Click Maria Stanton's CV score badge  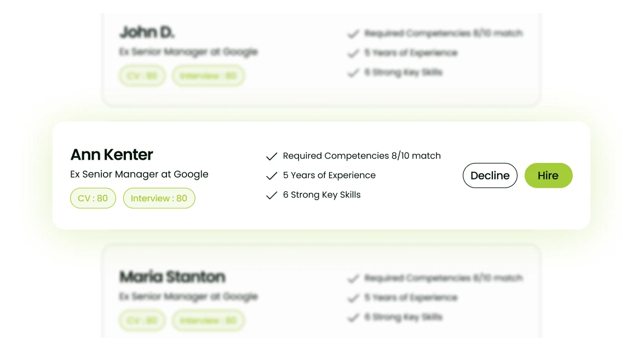click(x=142, y=320)
